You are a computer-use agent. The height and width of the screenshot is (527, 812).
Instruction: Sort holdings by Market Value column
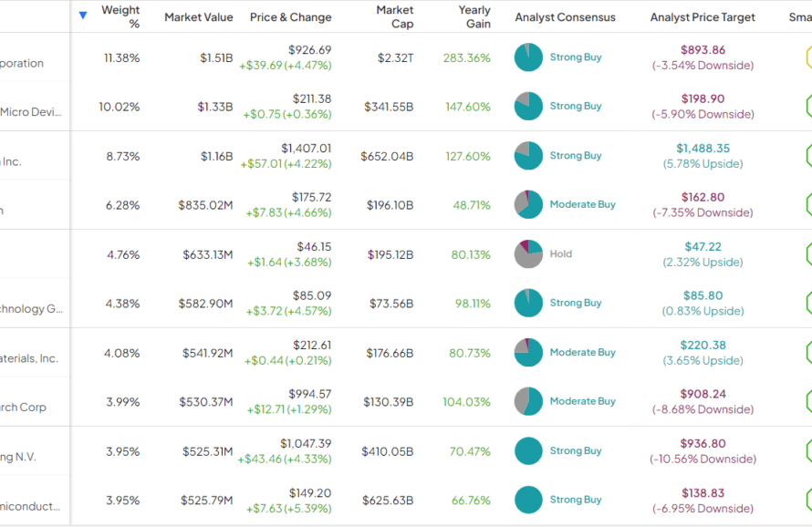pyautogui.click(x=198, y=17)
